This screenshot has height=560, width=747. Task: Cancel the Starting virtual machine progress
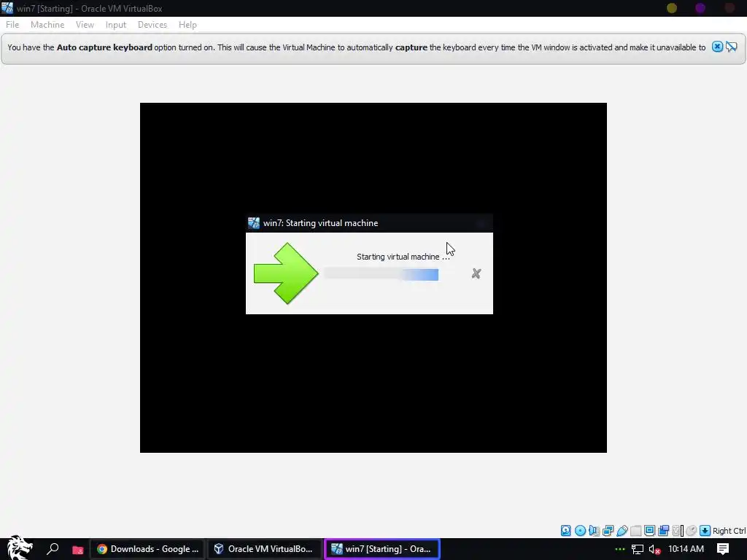(x=476, y=273)
